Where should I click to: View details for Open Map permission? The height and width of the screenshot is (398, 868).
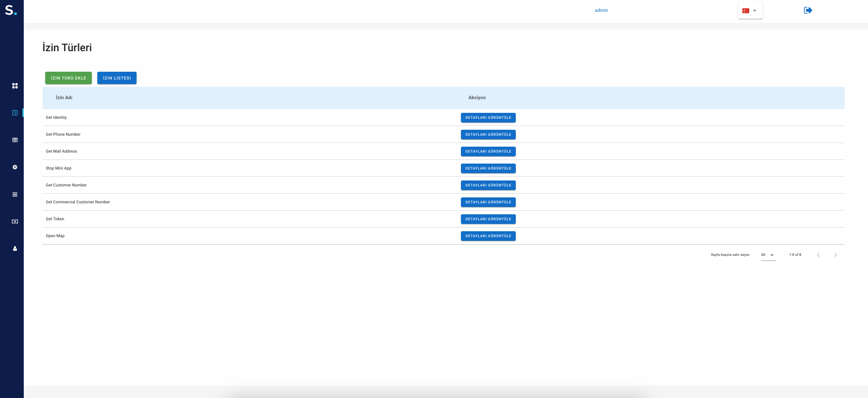[488, 236]
